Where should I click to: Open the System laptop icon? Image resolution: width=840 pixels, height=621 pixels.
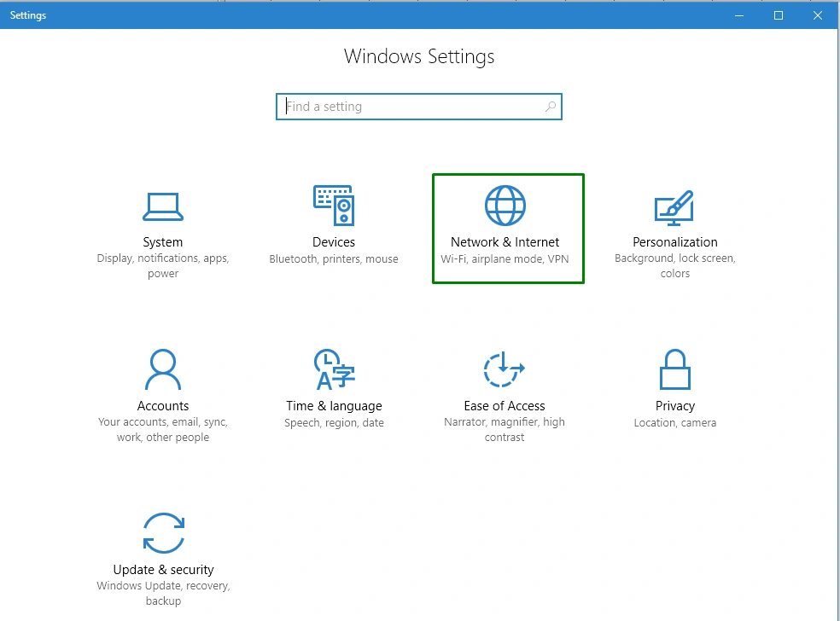click(x=163, y=207)
